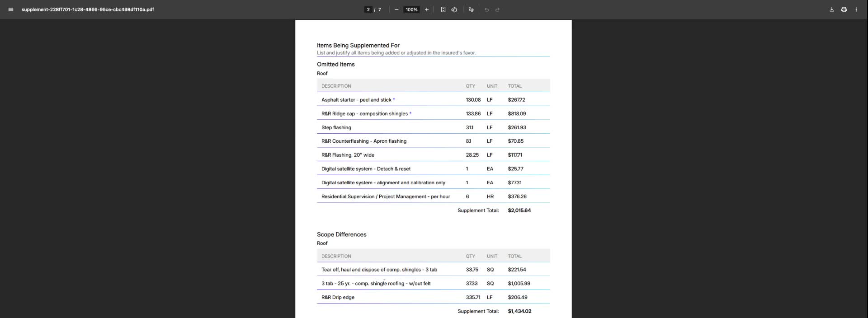
Task: Click the $376.26 total value
Action: 517,196
